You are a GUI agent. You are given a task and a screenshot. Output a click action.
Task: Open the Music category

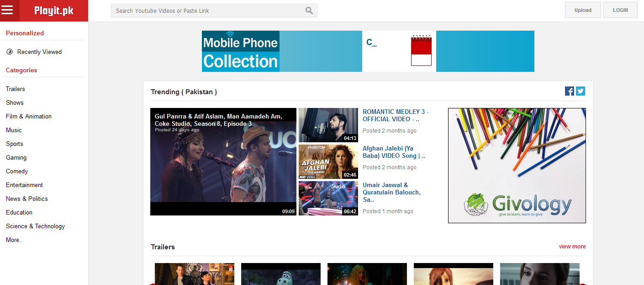click(x=14, y=130)
